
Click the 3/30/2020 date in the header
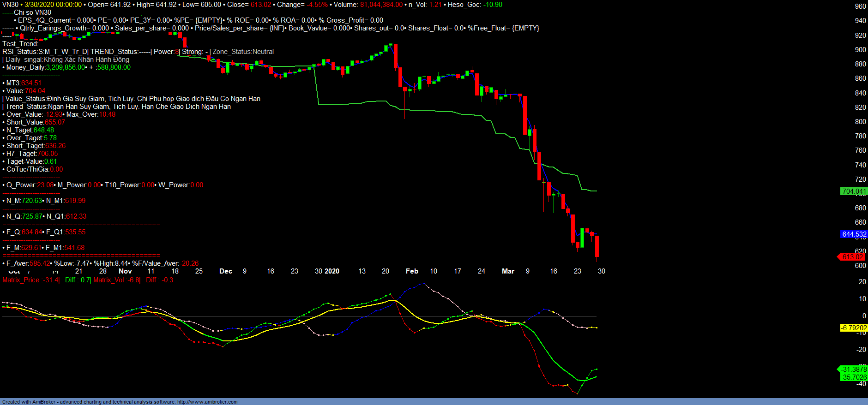(x=39, y=5)
